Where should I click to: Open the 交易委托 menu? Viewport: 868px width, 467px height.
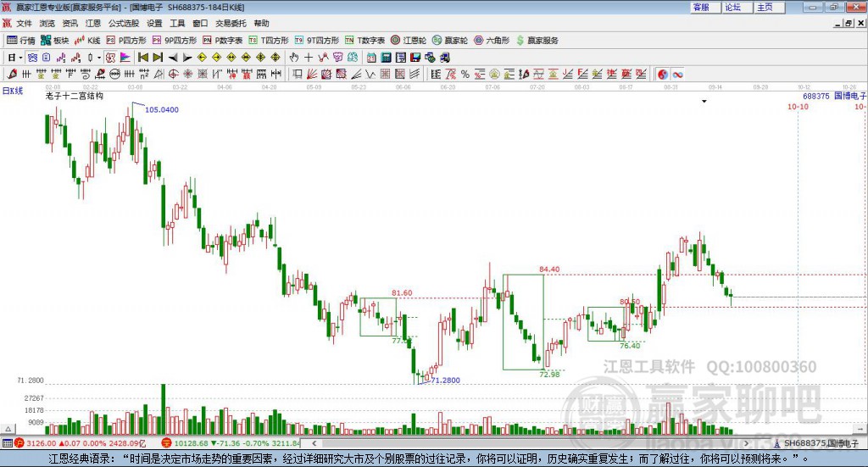231,23
